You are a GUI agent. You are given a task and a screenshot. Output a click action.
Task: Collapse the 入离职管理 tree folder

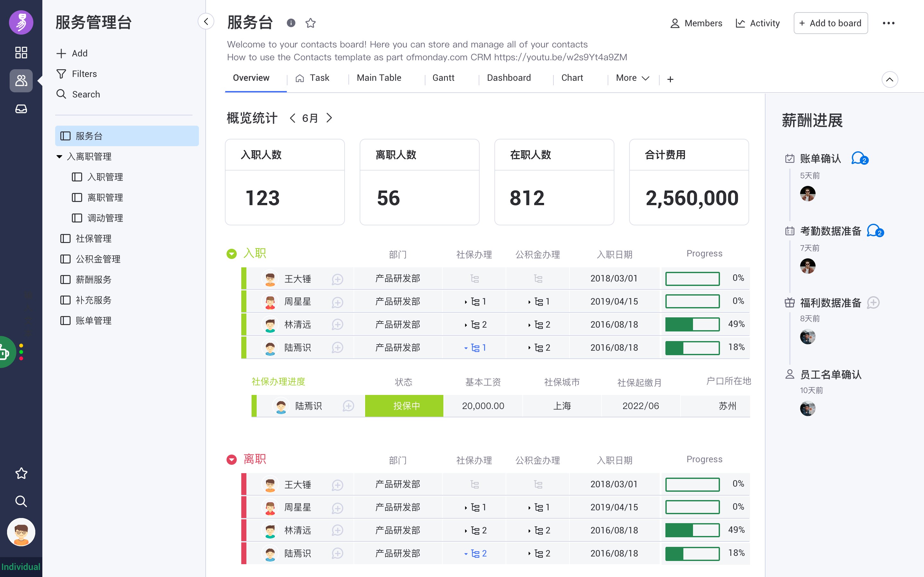[59, 156]
